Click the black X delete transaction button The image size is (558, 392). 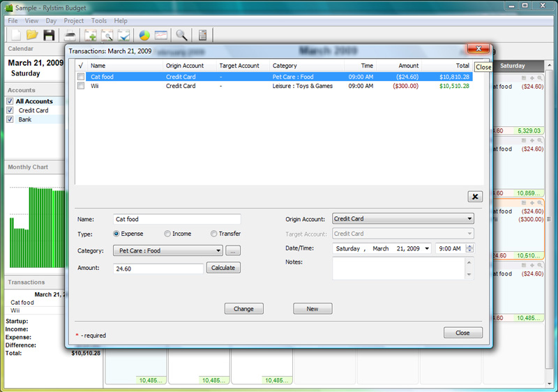click(x=475, y=197)
